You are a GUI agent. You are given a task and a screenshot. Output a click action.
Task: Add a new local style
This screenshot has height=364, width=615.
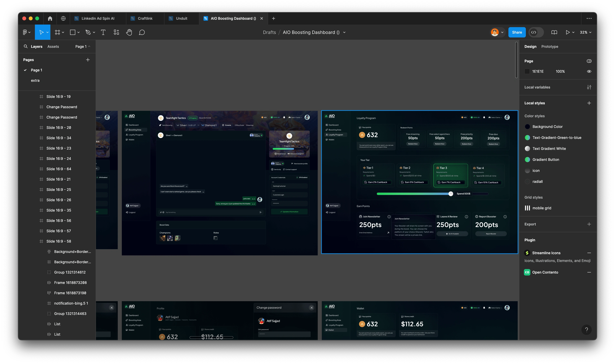click(x=589, y=103)
